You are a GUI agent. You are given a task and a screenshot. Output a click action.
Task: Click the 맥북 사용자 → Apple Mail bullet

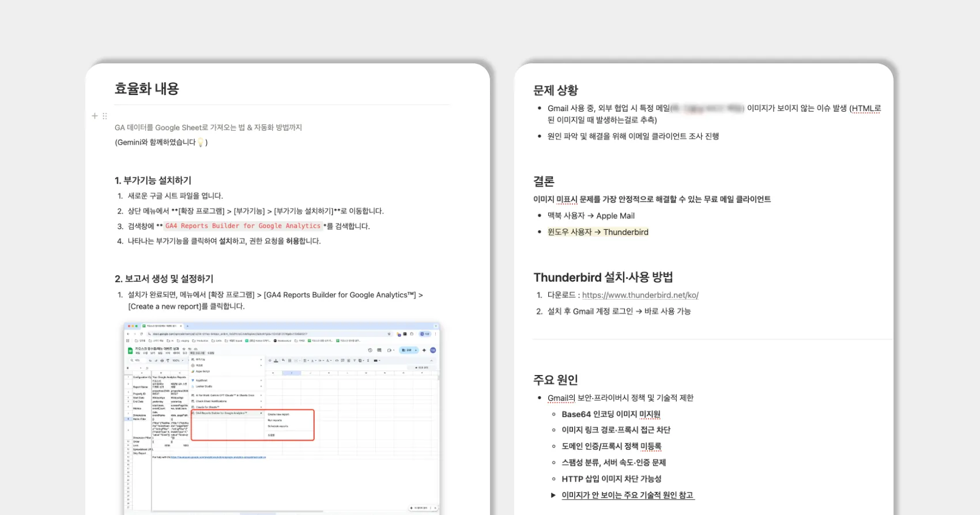click(x=591, y=215)
